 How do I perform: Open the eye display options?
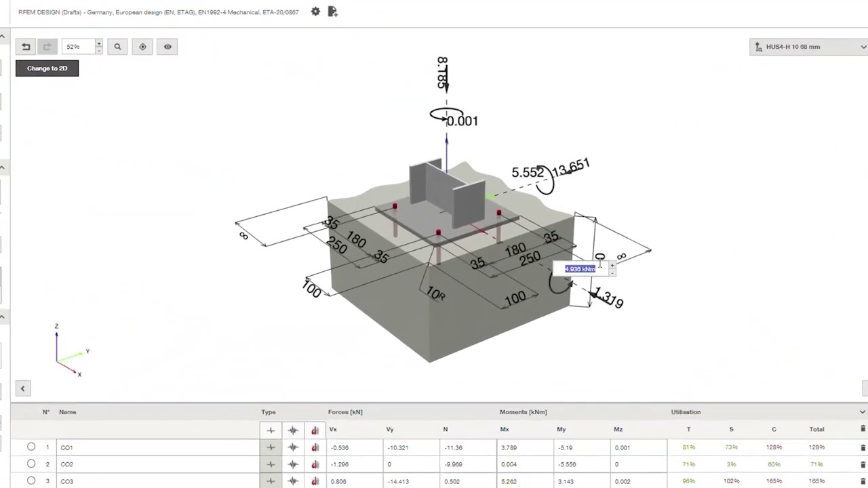(167, 47)
